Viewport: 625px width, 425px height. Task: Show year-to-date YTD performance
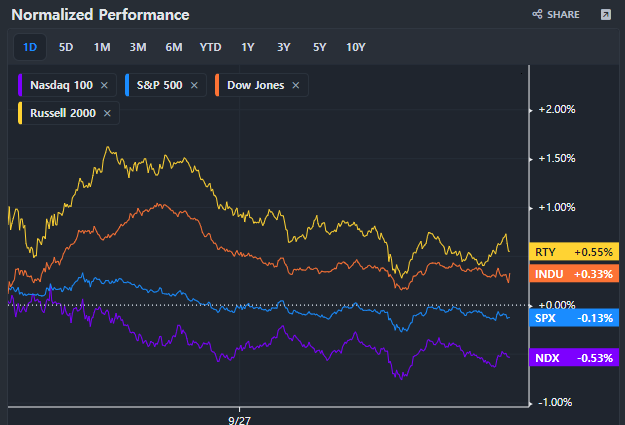tap(211, 47)
